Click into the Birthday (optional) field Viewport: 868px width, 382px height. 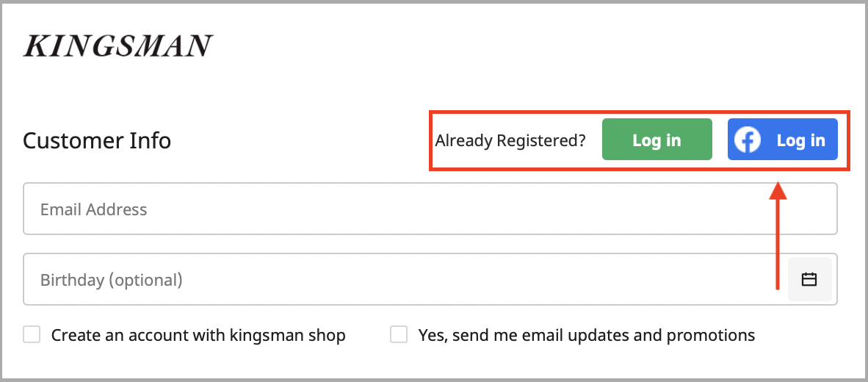pyautogui.click(x=404, y=279)
